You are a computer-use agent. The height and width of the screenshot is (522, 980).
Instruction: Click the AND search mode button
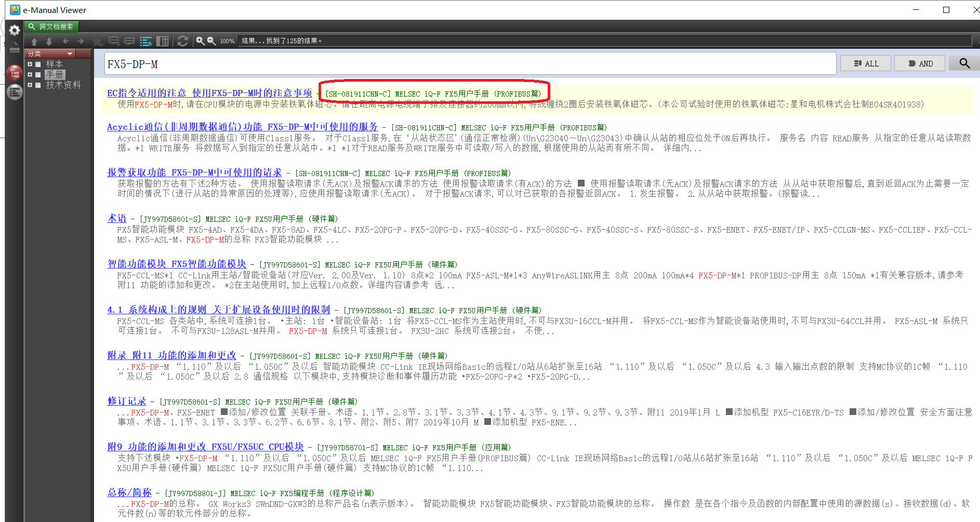point(920,63)
